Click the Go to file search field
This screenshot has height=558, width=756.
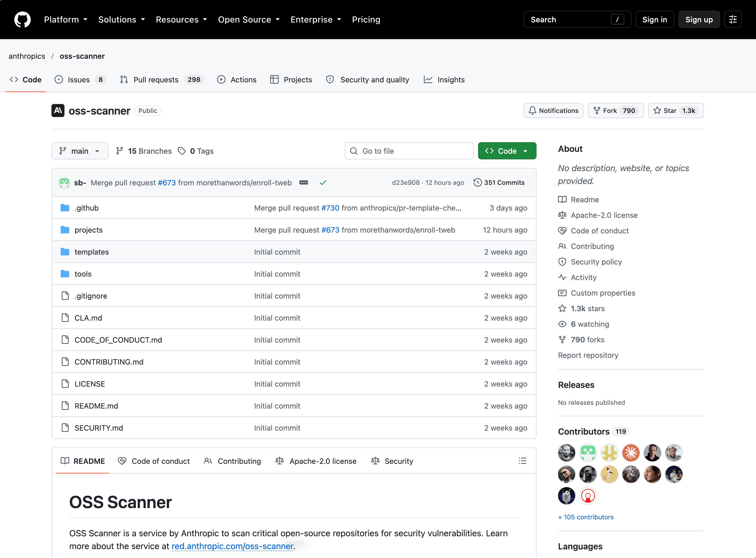(x=409, y=151)
